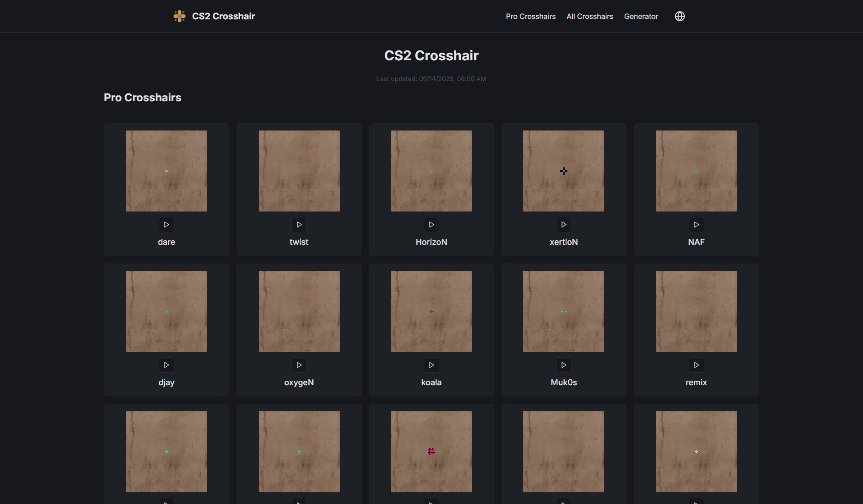The width and height of the screenshot is (863, 504).
Task: Open the Generator page
Action: (x=641, y=16)
